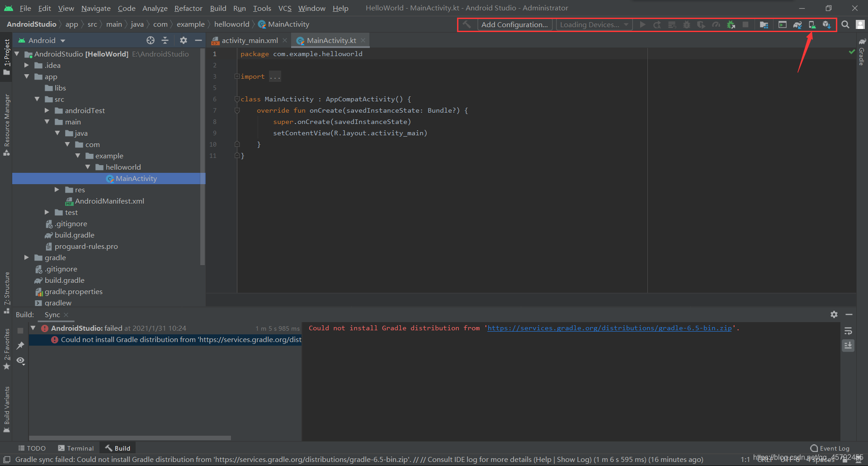Open the Android view dropdown
This screenshot has height=466, width=868.
[42, 41]
